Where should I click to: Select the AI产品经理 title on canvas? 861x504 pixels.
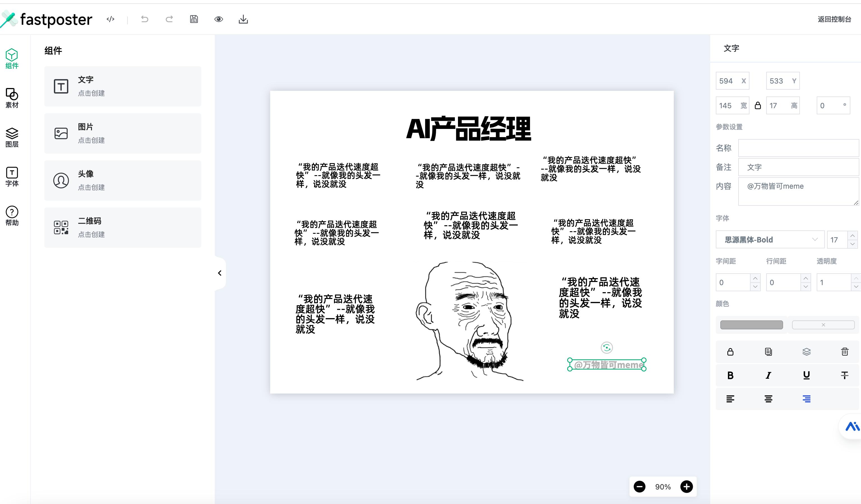[468, 129]
